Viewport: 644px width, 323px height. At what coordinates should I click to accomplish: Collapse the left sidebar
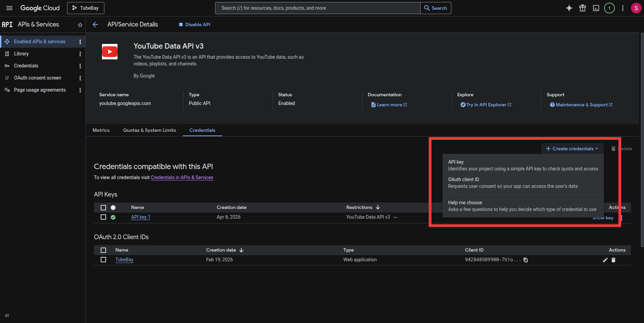click(7, 315)
